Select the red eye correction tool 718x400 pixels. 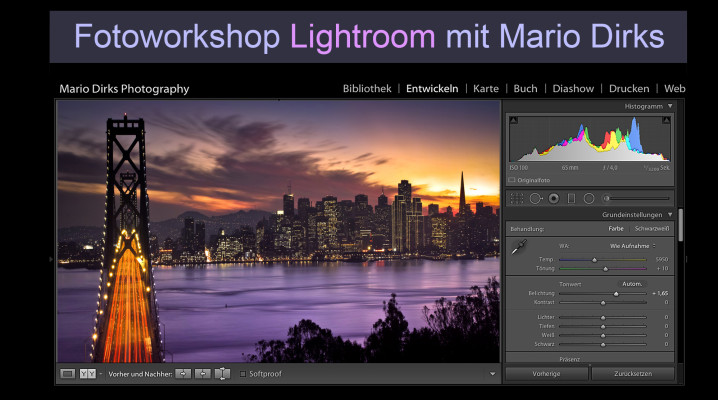point(554,199)
